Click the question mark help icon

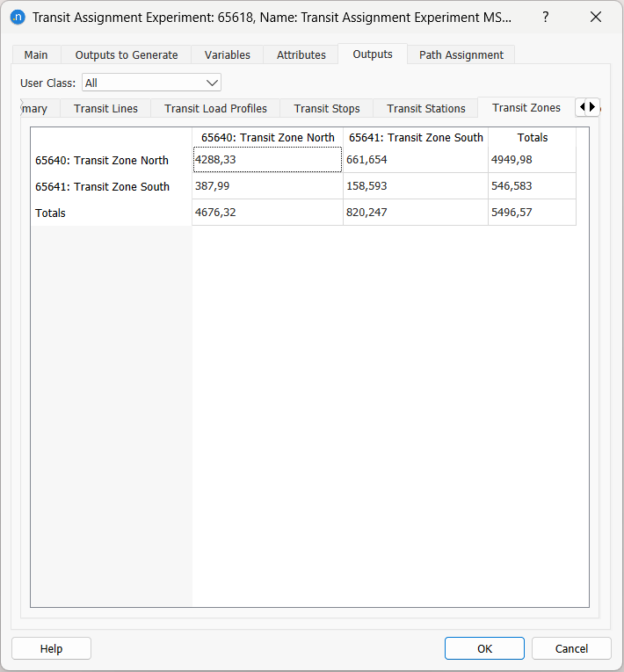click(x=546, y=17)
